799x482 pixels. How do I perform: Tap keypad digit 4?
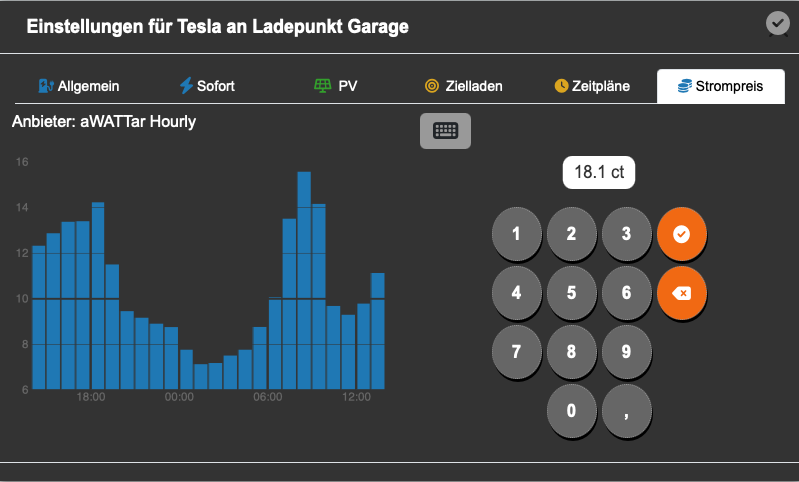516,293
